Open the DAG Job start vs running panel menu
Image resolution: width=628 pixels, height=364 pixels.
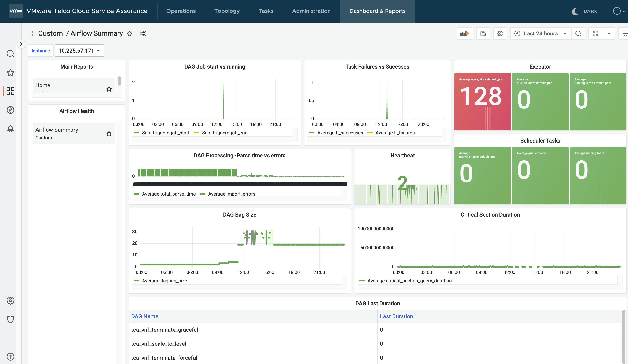click(215, 67)
